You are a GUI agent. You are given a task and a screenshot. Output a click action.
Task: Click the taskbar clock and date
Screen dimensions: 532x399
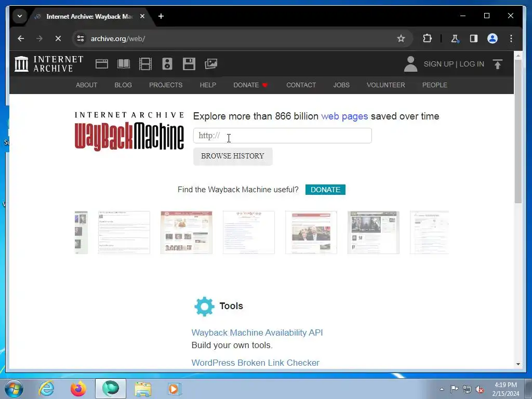pos(506,389)
